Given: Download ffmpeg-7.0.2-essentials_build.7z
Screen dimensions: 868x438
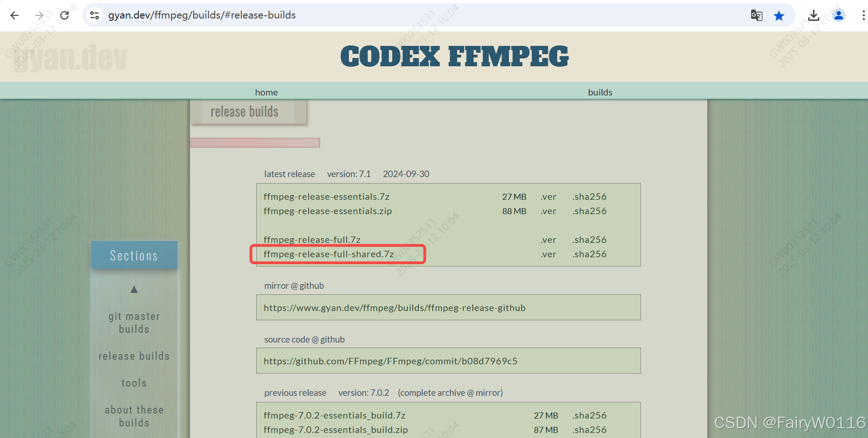Looking at the screenshot, I should pyautogui.click(x=335, y=416).
